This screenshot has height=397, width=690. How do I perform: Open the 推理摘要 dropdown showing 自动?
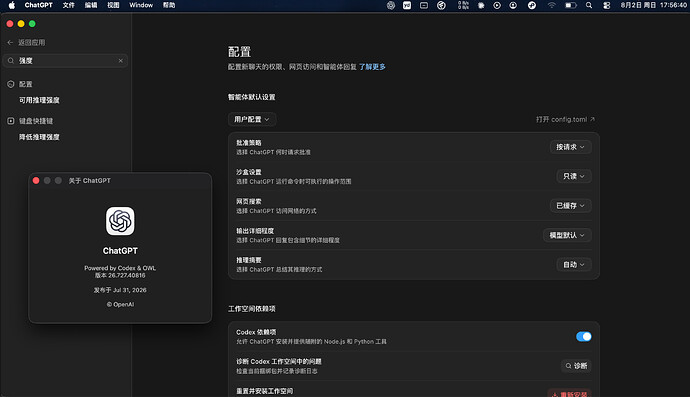click(x=574, y=265)
